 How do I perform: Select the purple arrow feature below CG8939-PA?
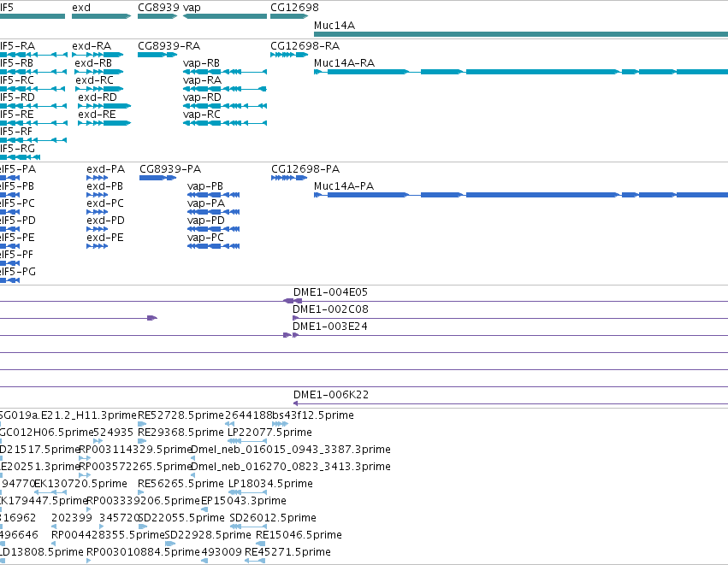[x=152, y=318]
